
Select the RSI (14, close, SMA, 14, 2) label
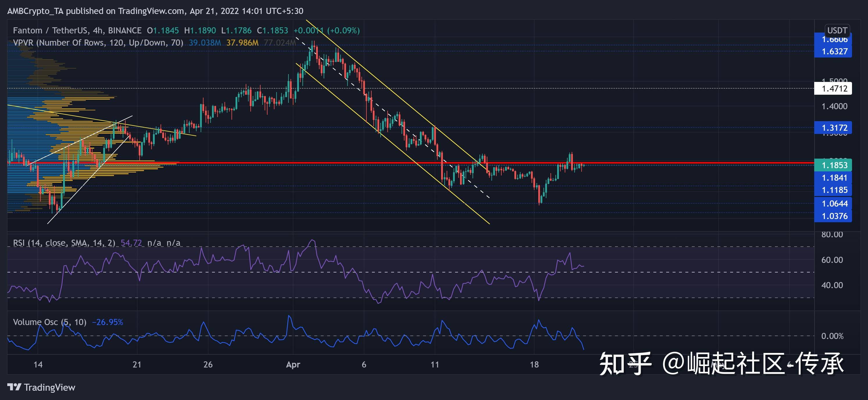coord(64,243)
